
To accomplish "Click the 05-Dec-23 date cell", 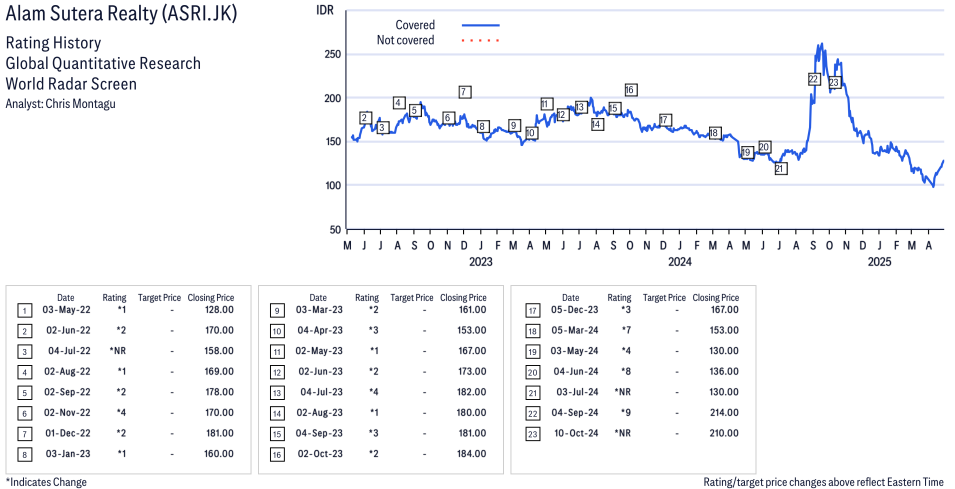I will tap(574, 310).
